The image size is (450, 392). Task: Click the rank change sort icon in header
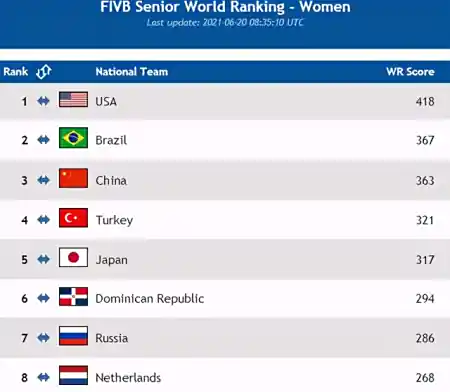44,71
